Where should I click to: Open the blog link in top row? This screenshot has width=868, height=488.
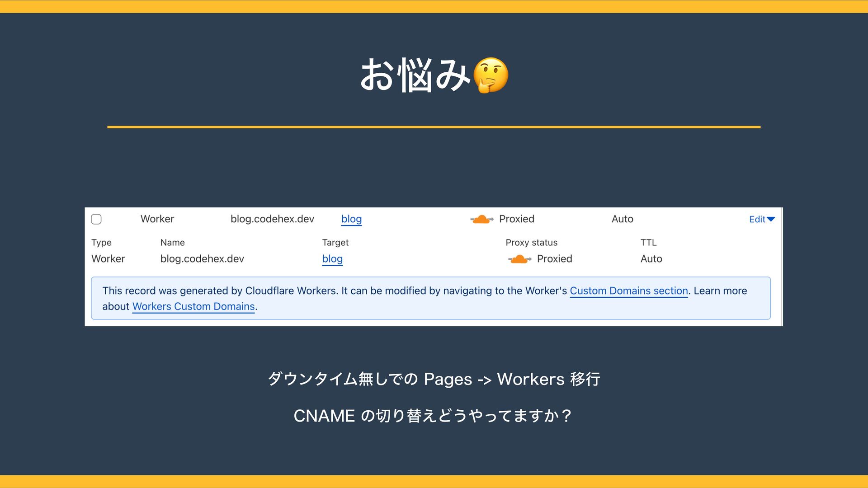tap(351, 219)
